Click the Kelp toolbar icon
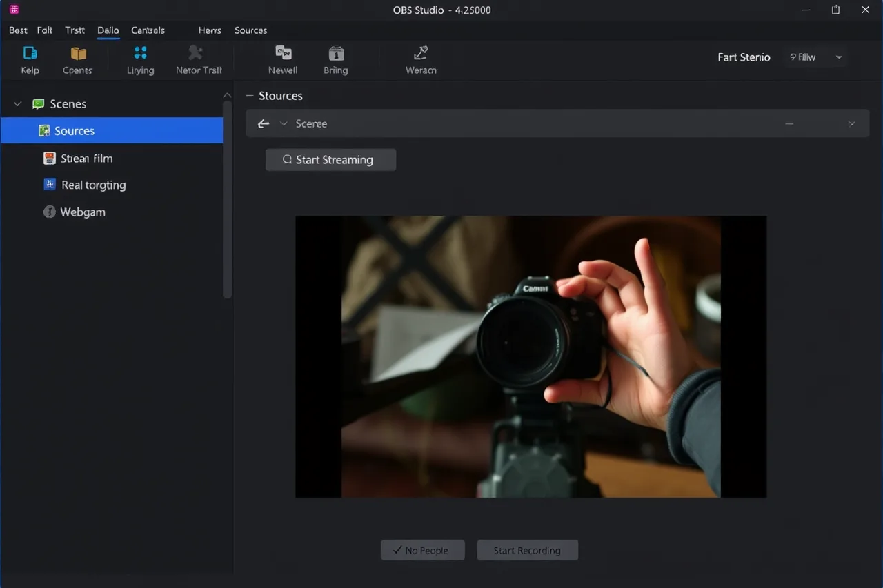Screen dimensions: 883x588 (x=30, y=53)
